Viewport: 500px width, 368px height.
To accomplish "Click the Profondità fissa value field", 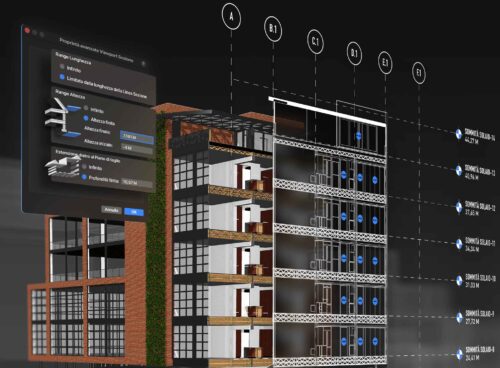I will click(137, 183).
